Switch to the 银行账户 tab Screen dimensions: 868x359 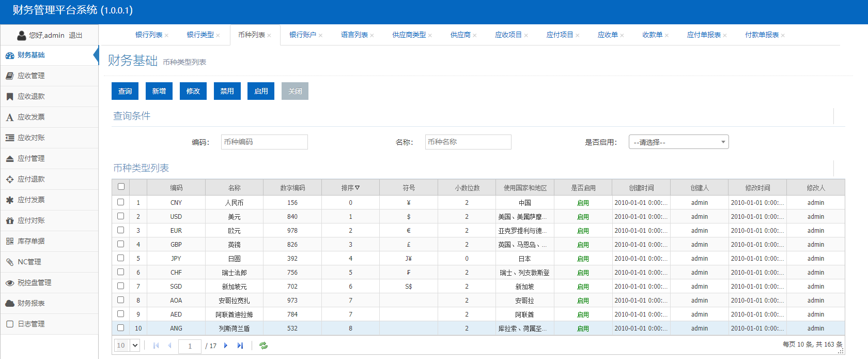(302, 35)
